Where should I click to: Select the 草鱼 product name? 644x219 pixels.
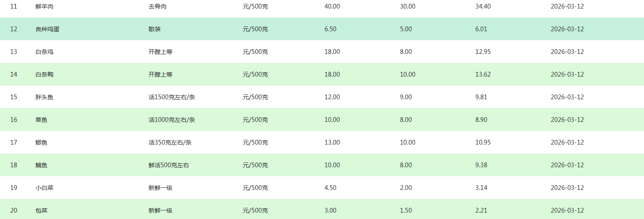coord(41,120)
